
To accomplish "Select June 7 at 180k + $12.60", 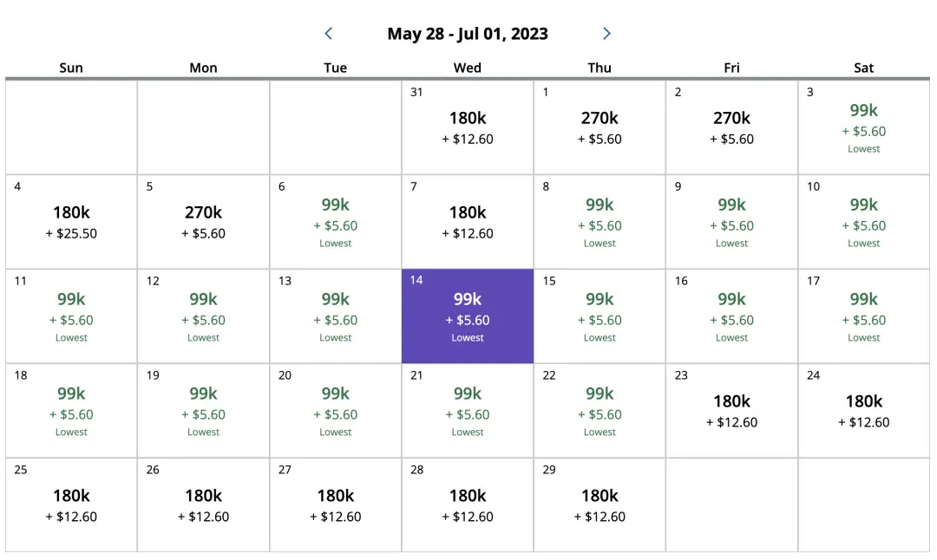I will coord(468,222).
